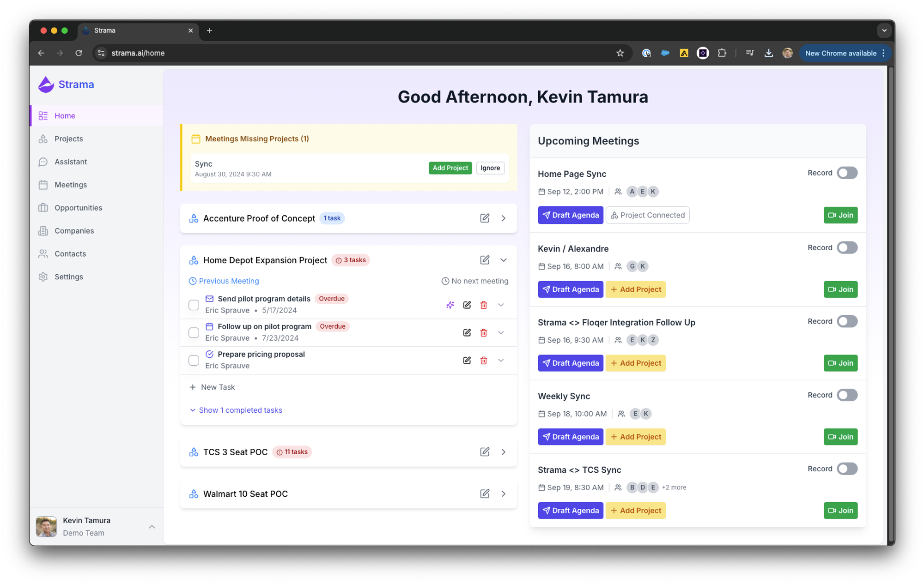
Task: Click edit icon for Walmart 10 Seat POC
Action: click(484, 494)
